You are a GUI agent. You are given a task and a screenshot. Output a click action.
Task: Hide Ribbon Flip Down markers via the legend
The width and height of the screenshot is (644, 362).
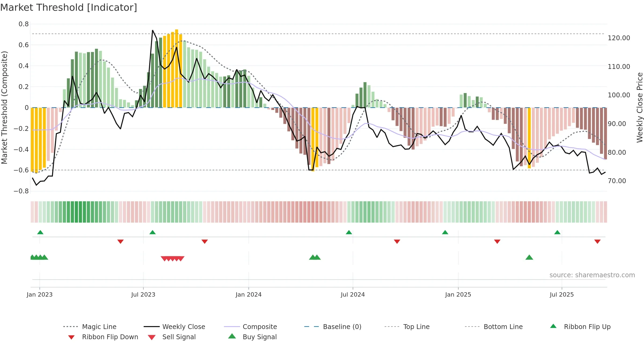coord(103,337)
